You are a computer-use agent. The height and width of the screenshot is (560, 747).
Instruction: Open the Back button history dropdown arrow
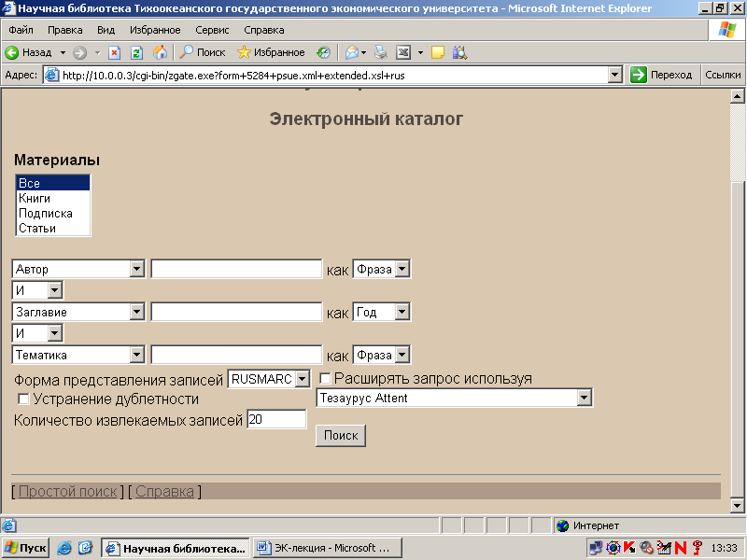(63, 52)
